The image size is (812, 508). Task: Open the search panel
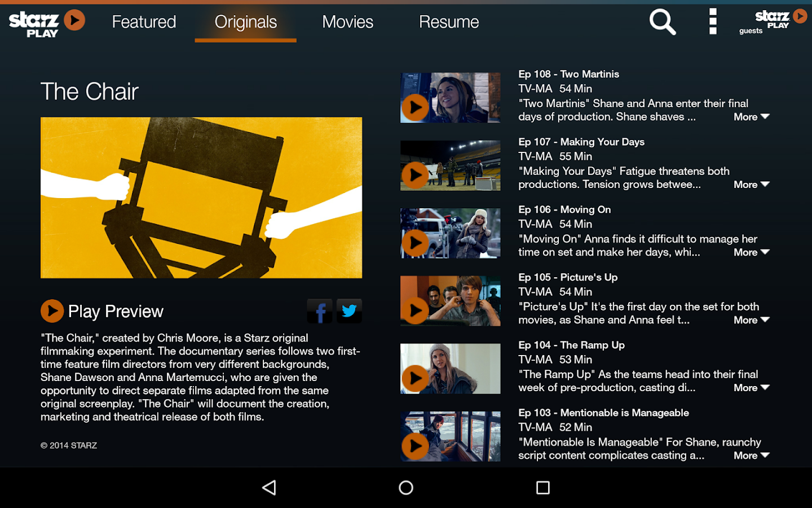pos(662,21)
